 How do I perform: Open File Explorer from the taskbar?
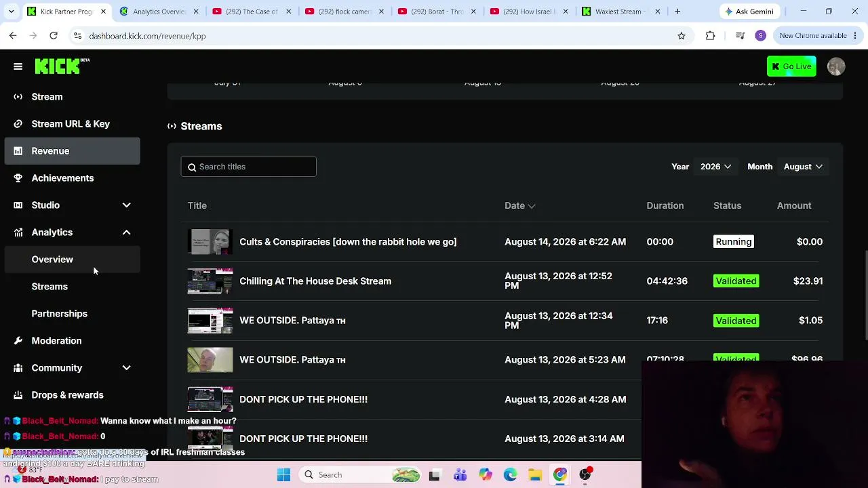535,475
